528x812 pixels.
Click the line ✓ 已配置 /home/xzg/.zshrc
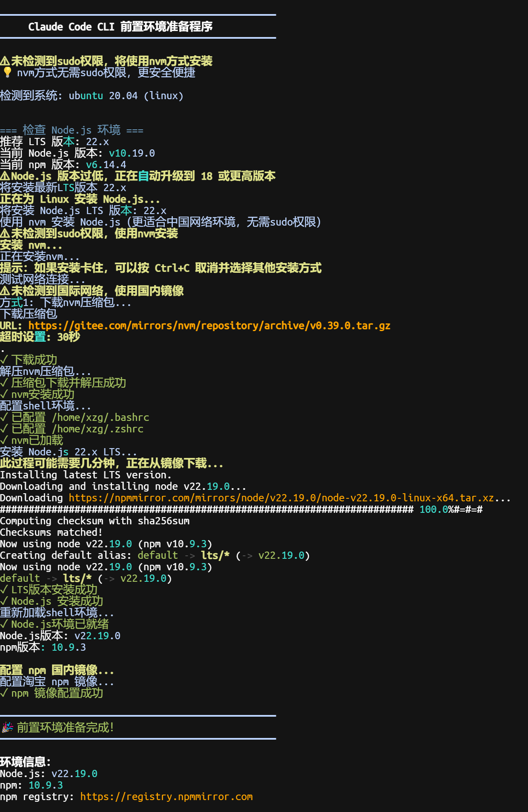pyautogui.click(x=72, y=429)
